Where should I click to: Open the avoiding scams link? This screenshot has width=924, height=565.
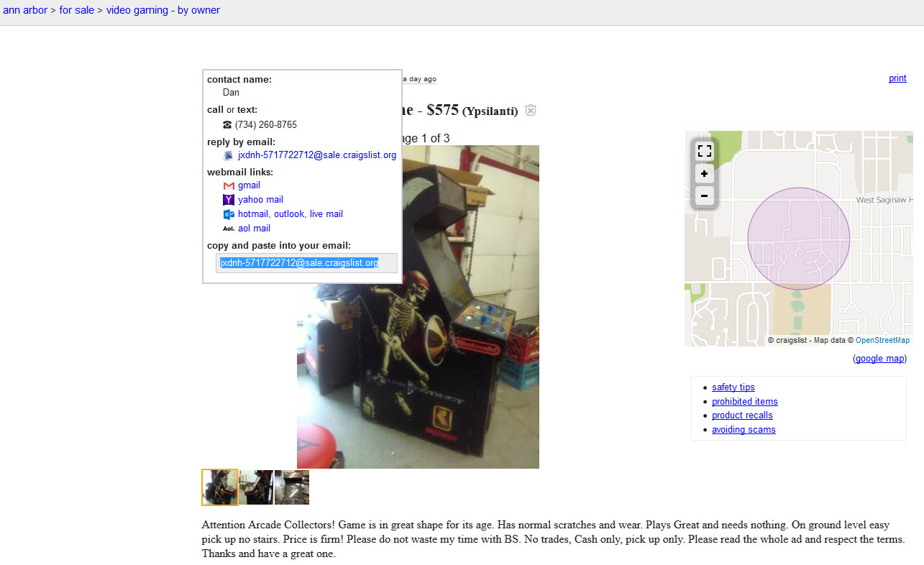[x=744, y=430]
